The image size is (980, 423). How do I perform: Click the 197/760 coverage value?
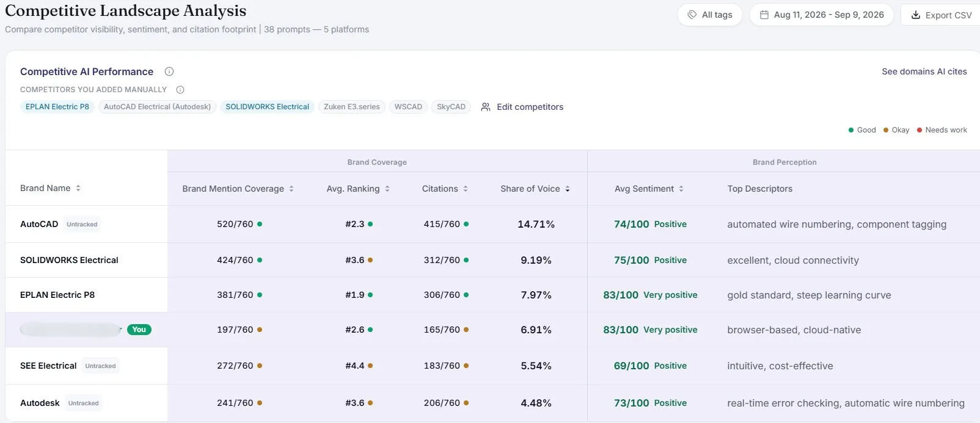(235, 330)
